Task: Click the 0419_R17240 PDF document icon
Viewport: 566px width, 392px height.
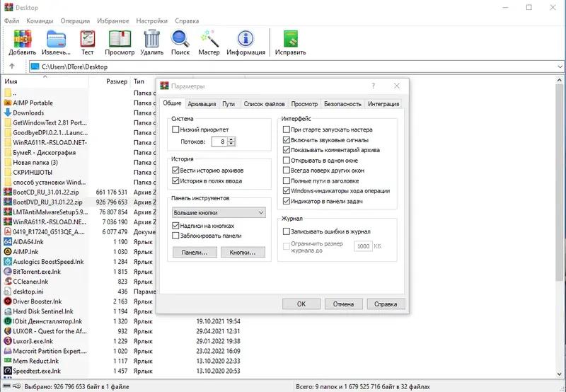Action: point(8,232)
